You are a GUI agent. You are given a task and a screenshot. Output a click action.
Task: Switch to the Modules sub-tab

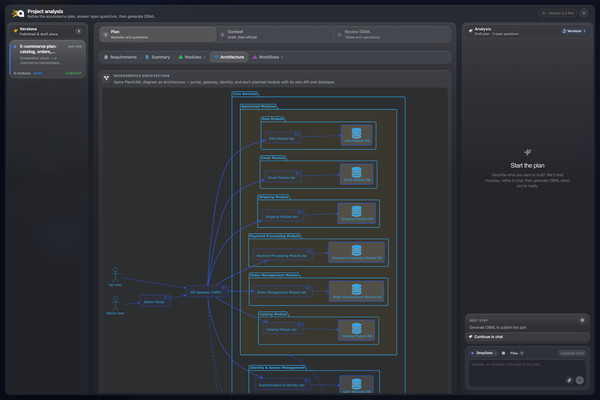click(192, 57)
